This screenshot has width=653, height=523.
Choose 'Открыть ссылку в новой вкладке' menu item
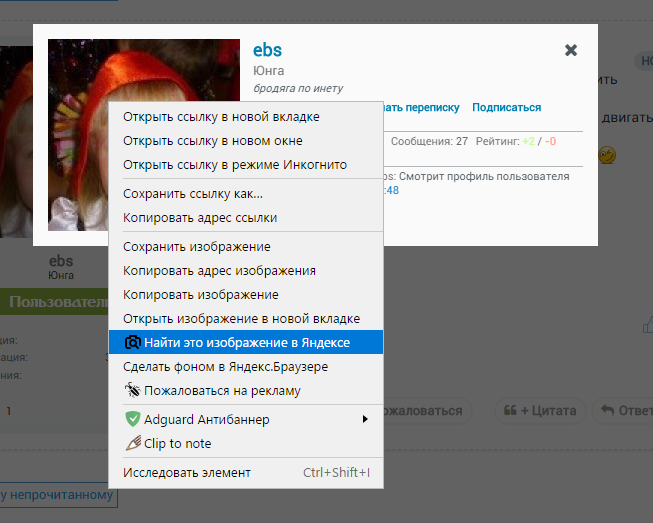[x=246, y=117]
